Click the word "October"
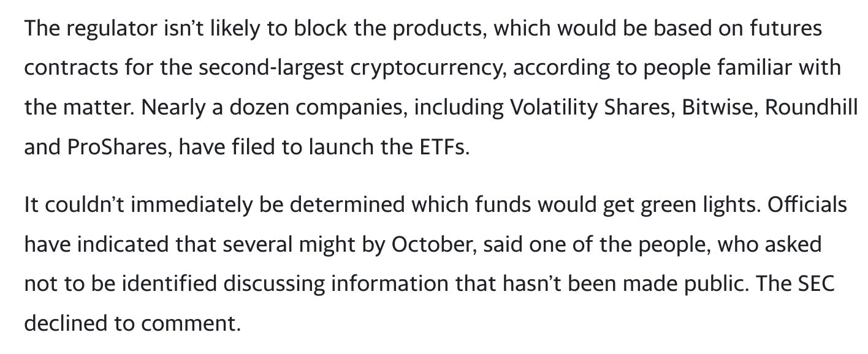 [x=432, y=244]
